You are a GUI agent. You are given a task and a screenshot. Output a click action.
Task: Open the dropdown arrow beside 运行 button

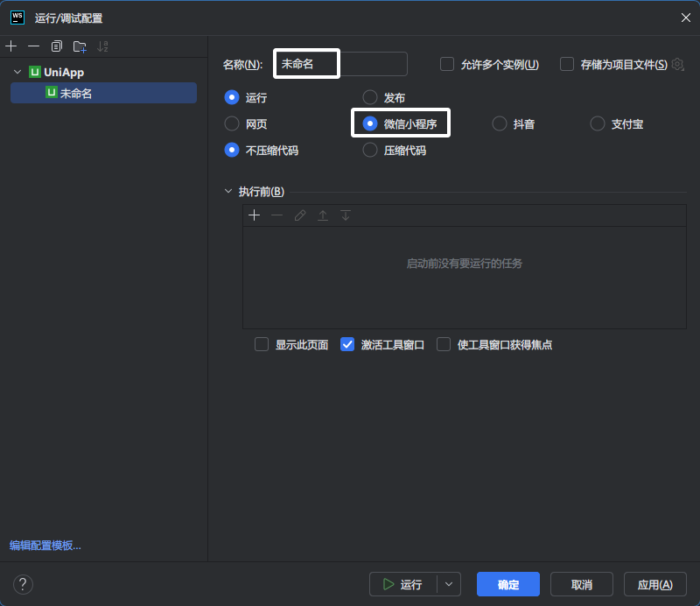coord(449,584)
